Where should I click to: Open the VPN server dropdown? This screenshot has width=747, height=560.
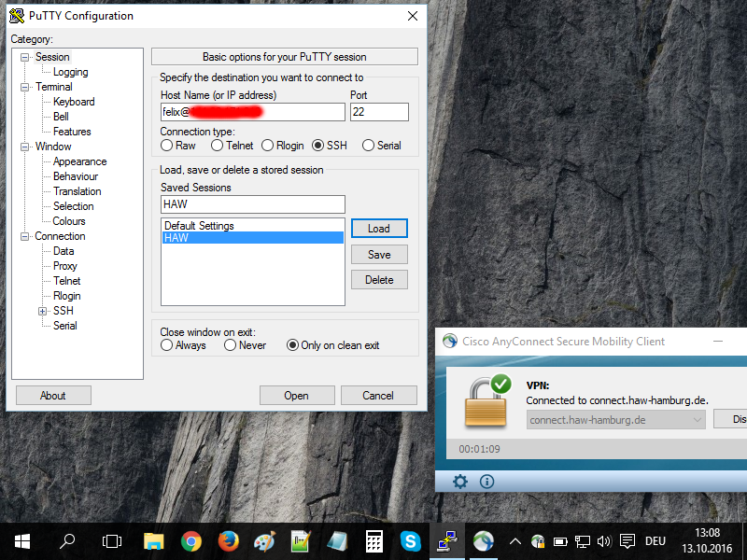click(x=696, y=420)
